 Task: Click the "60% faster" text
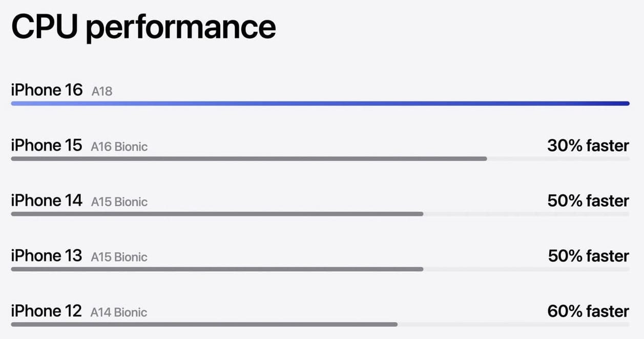(x=588, y=311)
